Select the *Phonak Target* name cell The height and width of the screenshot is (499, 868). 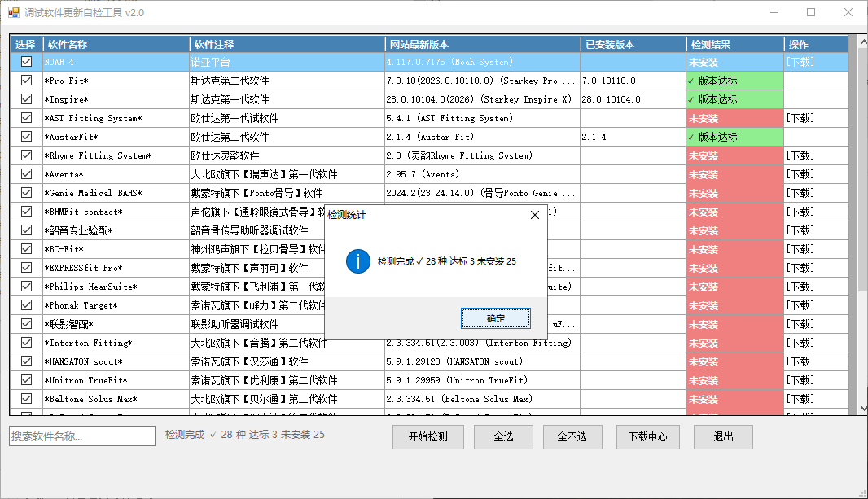pyautogui.click(x=116, y=305)
